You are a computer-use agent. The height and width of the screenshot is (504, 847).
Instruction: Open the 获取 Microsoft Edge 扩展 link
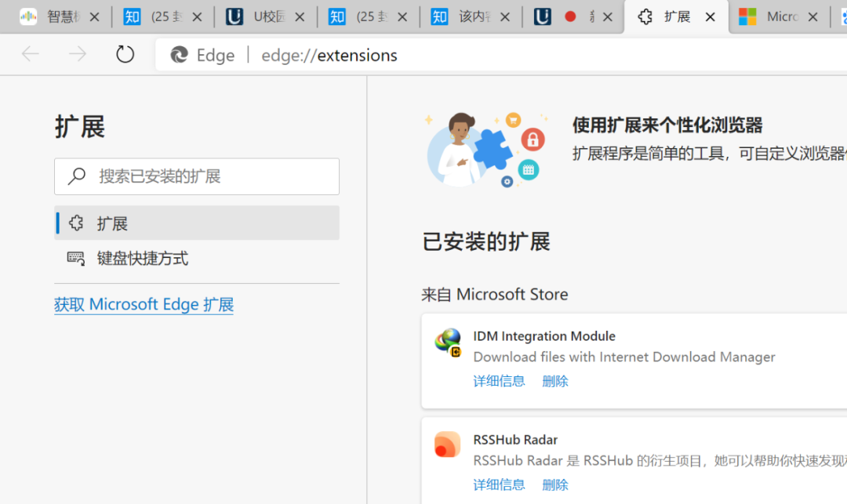point(144,304)
